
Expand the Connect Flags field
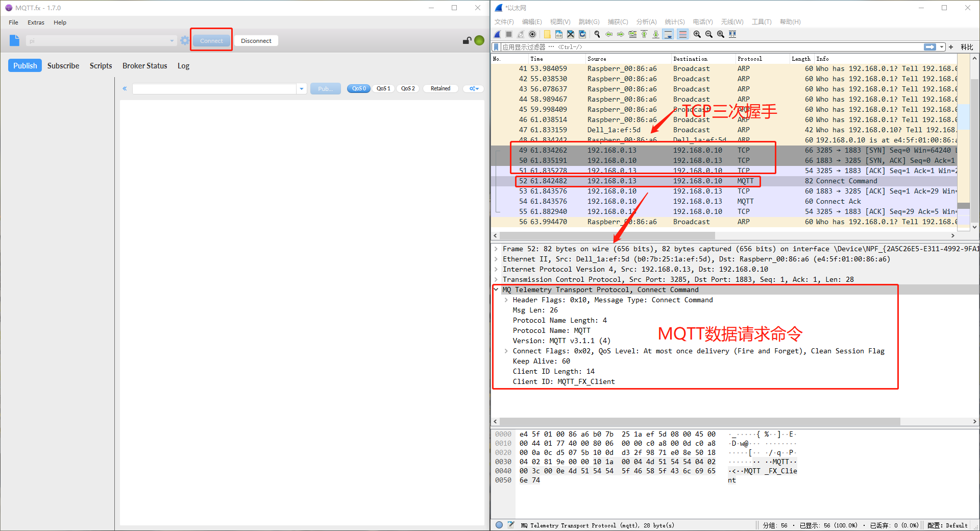(x=506, y=351)
